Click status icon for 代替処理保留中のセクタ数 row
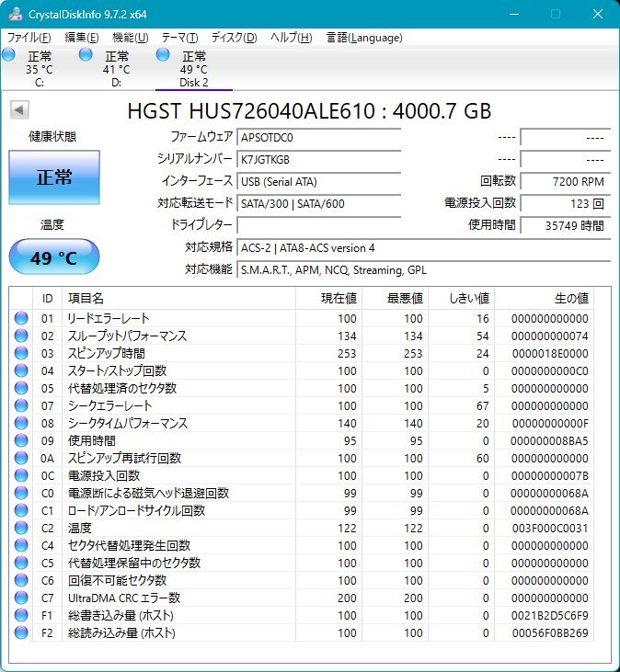 point(21,563)
